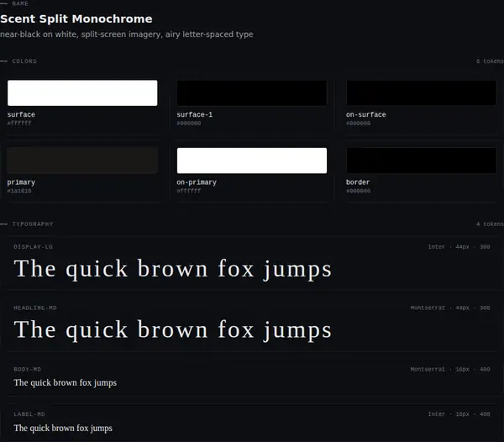Click the title Scent Split Monochrome
The height and width of the screenshot is (442, 504).
point(76,18)
